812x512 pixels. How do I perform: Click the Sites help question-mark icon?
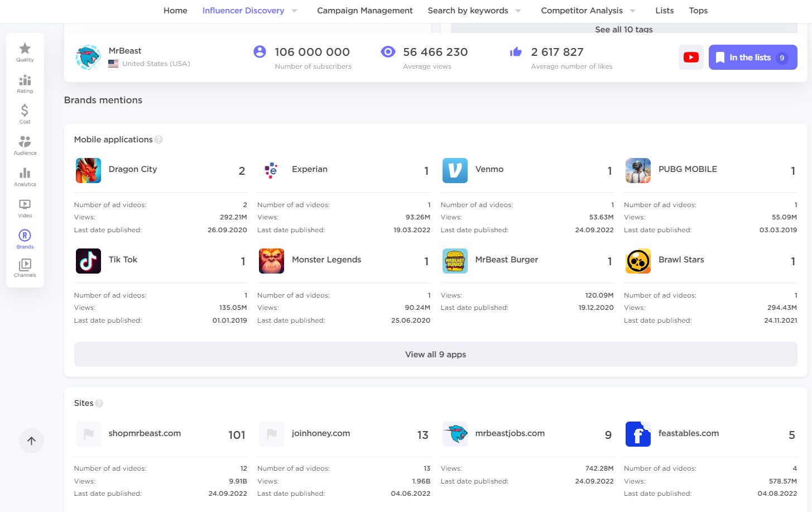[99, 403]
